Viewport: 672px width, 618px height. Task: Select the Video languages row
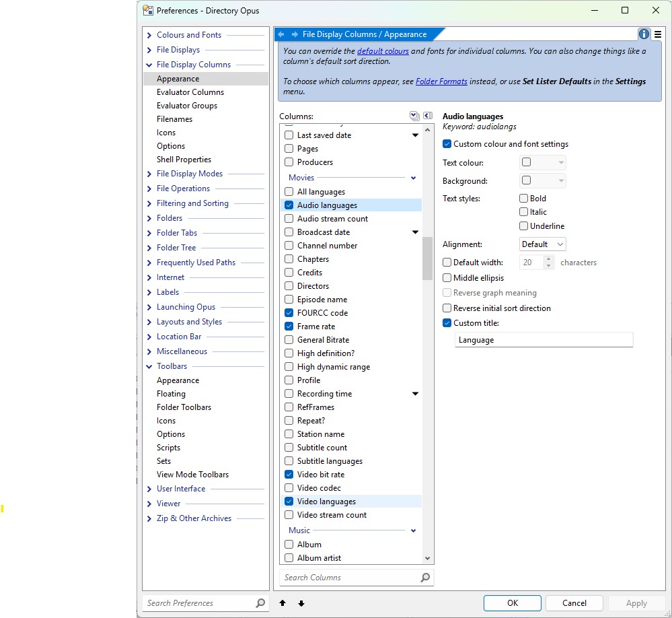click(x=351, y=502)
